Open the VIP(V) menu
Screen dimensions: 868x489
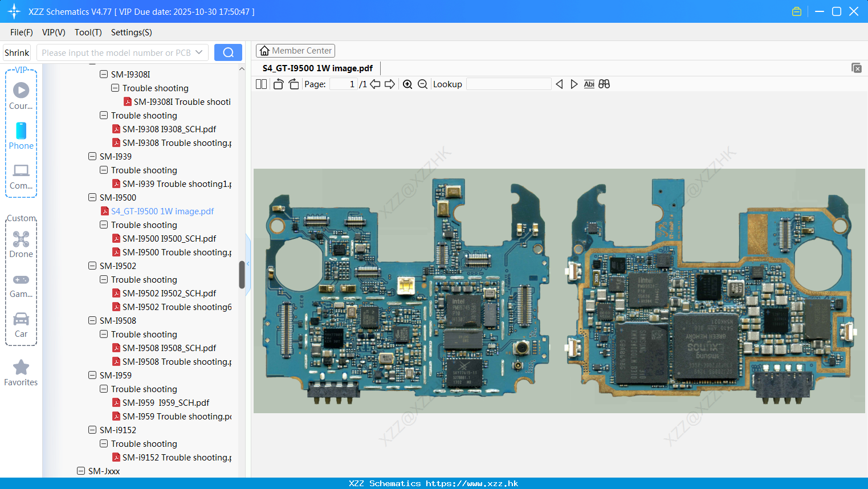tap(54, 32)
